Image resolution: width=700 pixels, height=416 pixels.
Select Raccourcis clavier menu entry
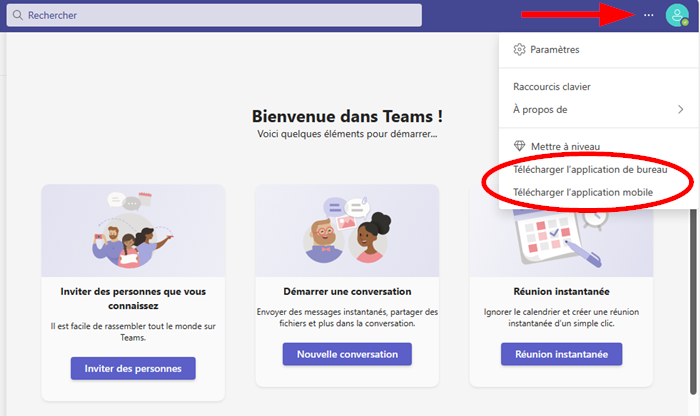[599, 87]
